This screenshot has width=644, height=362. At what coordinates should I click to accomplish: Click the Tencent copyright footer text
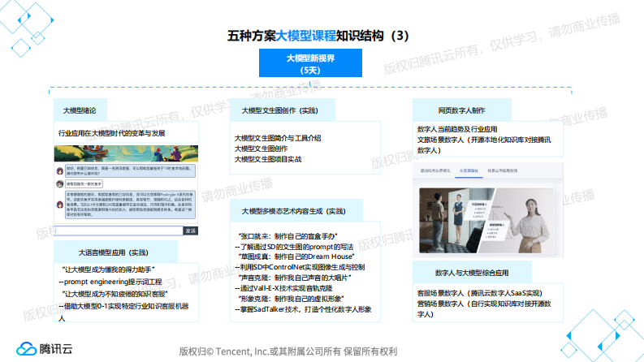click(288, 351)
